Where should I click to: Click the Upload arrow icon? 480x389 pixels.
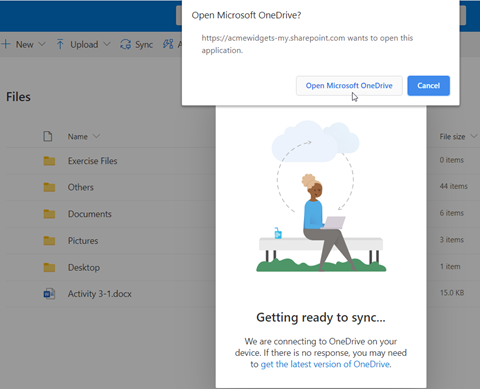60,44
